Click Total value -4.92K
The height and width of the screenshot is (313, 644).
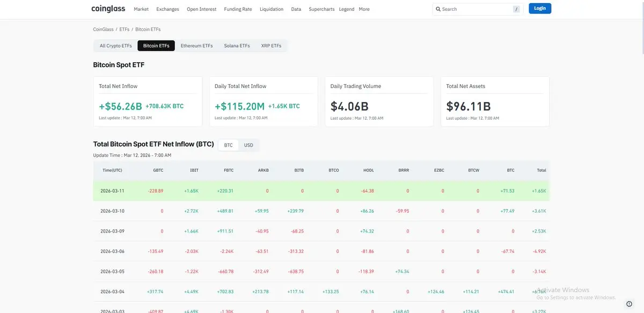[x=539, y=251]
